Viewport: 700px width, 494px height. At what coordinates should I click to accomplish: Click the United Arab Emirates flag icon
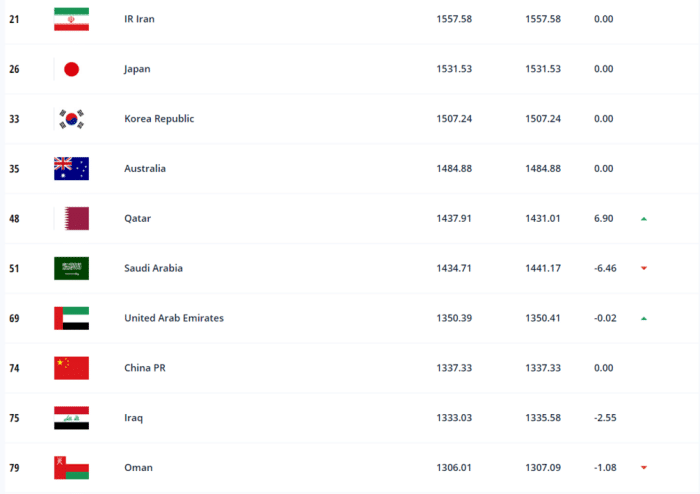(71, 318)
